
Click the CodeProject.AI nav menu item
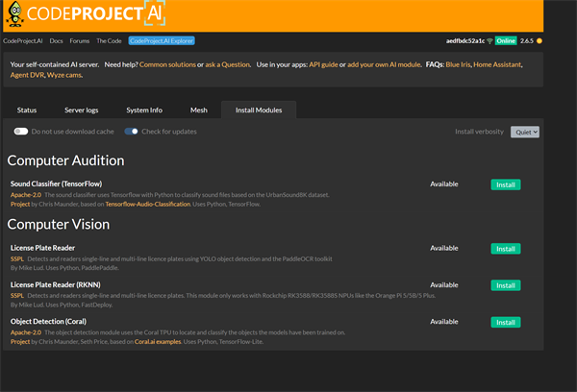tap(23, 40)
